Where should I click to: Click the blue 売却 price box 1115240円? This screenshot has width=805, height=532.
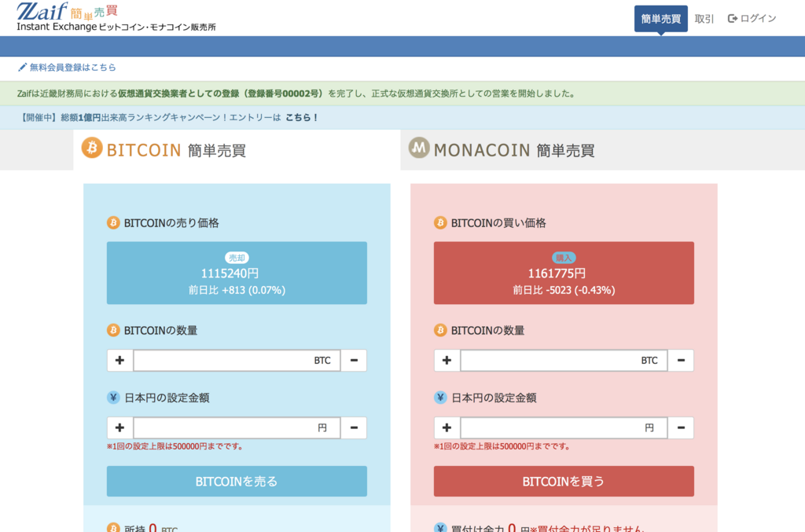point(237,273)
